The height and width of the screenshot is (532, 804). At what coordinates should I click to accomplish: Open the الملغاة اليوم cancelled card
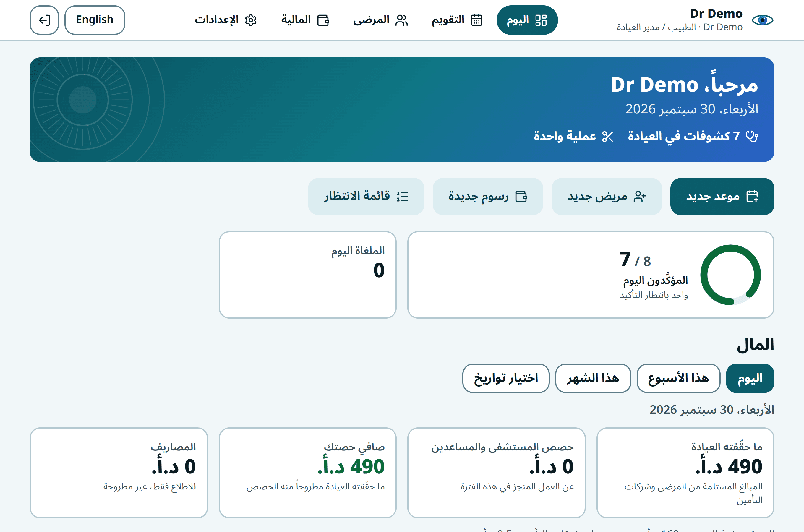tap(308, 275)
